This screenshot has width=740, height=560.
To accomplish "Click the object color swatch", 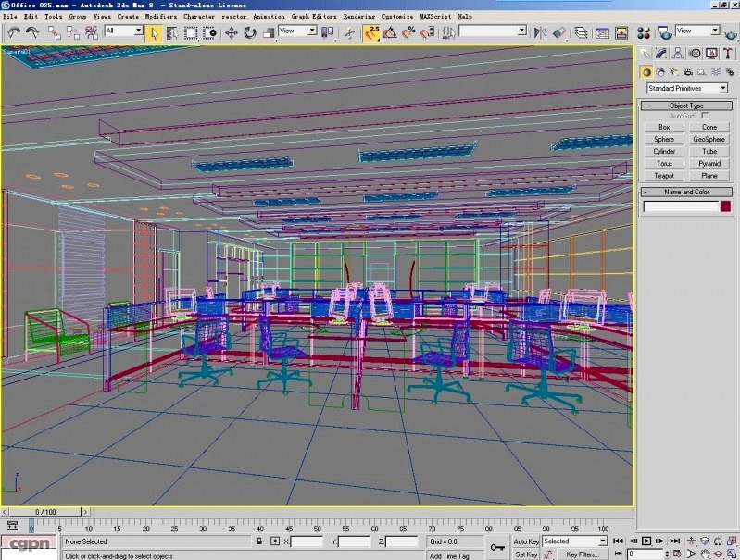I will tap(726, 206).
